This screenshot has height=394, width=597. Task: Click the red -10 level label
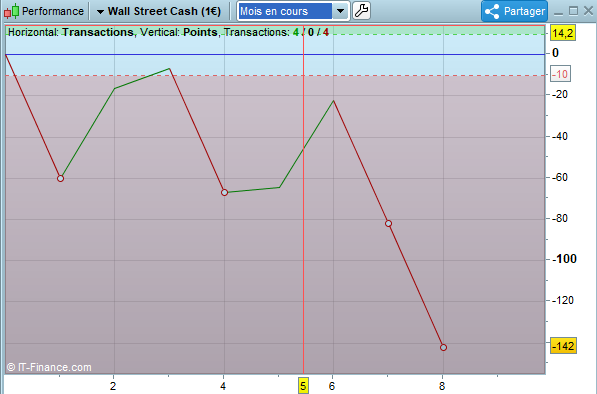click(x=560, y=74)
